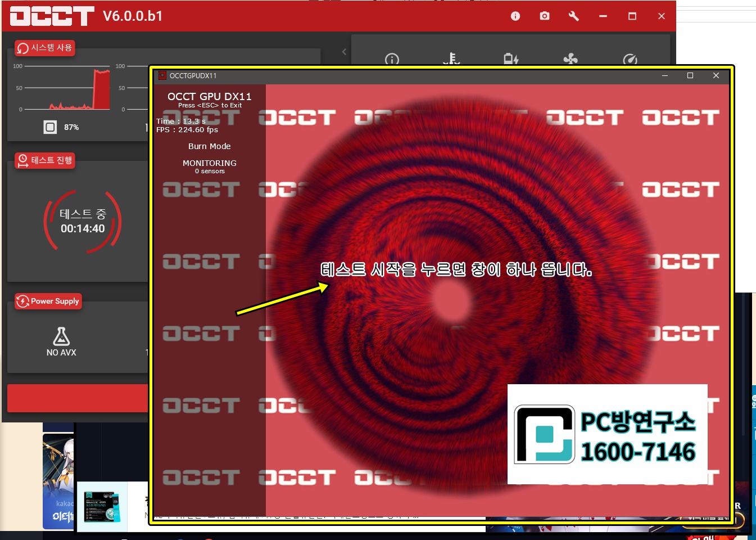Click the 0 sensors text
Screen dimensions: 756x540
[210, 171]
